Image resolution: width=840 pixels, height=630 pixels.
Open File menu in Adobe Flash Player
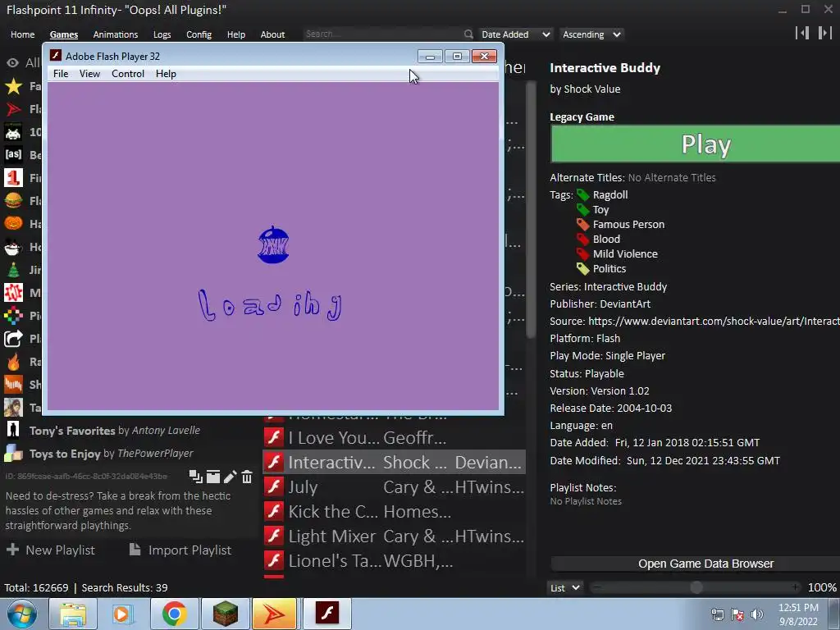[61, 73]
